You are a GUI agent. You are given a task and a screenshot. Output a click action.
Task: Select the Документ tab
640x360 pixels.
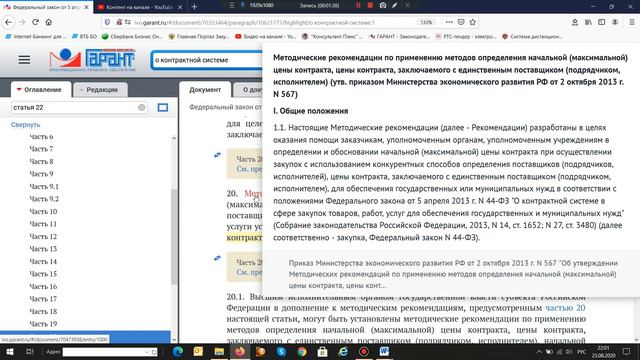click(205, 89)
